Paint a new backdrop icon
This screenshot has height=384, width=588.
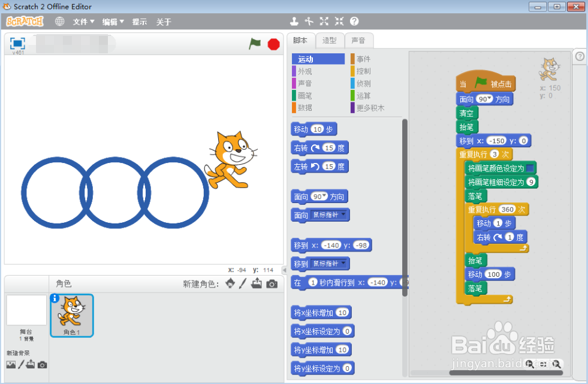pos(21,364)
